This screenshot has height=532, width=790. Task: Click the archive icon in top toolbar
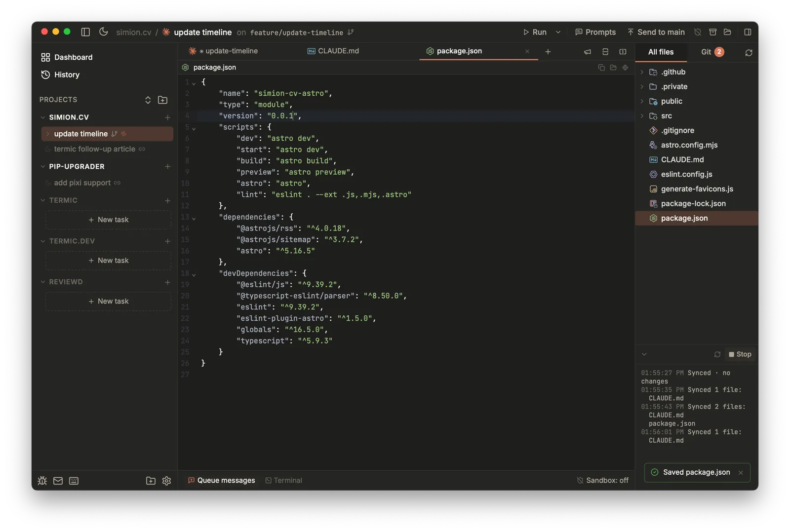point(712,32)
